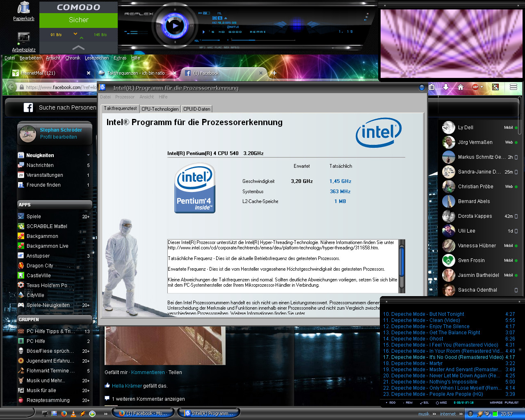Toggle Shuffle in the Reflex player
525x420 pixels.
[233, 27]
